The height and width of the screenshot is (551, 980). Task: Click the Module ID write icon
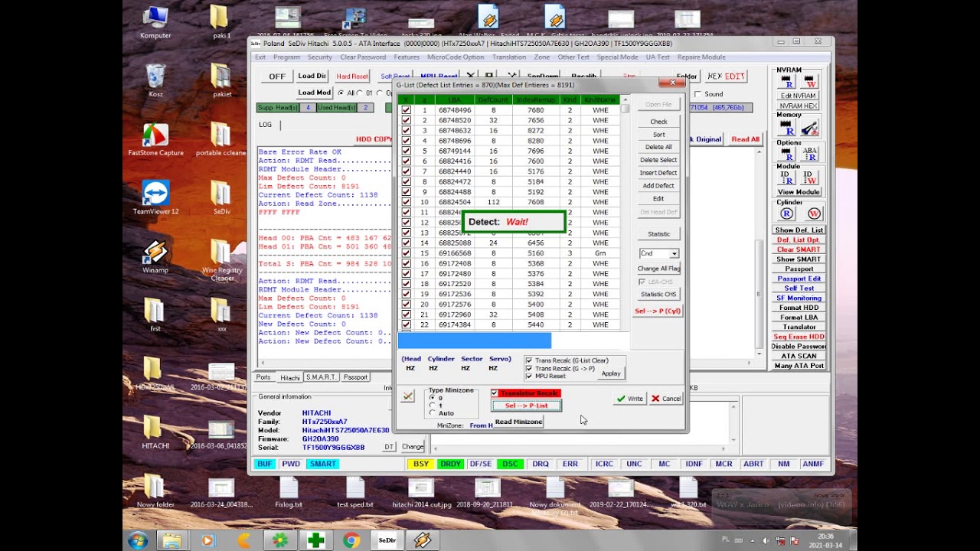(x=810, y=178)
